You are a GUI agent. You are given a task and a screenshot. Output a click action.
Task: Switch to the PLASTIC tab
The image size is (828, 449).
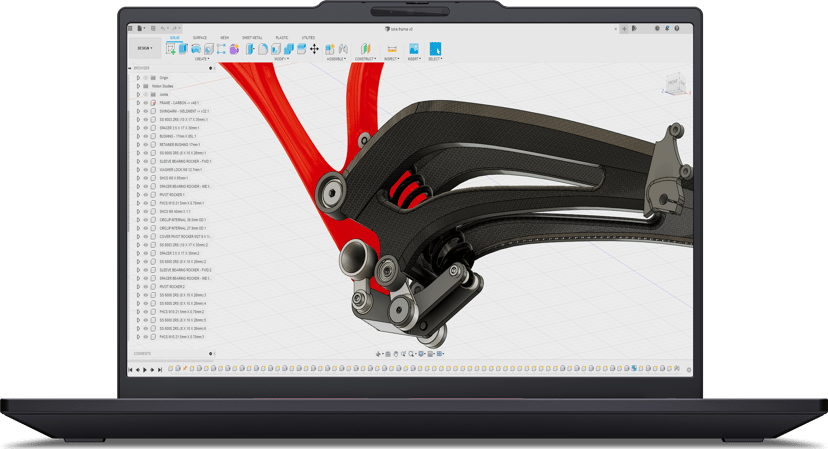(282, 38)
